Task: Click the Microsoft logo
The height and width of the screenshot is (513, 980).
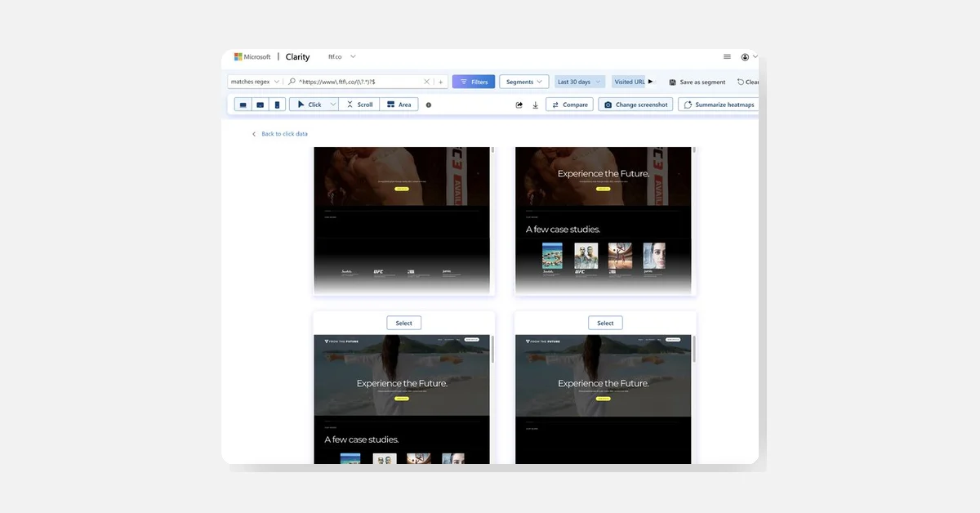Action: 252,57
